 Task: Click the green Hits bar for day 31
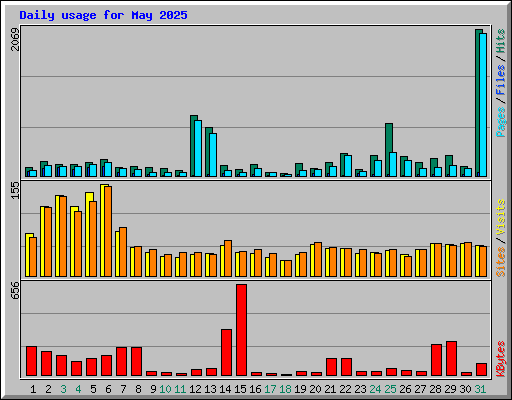pos(478,103)
